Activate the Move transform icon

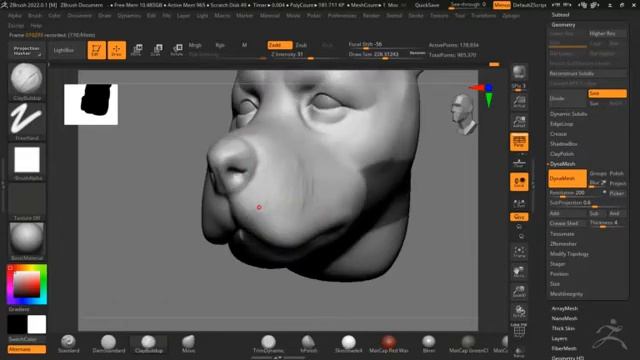[137, 50]
